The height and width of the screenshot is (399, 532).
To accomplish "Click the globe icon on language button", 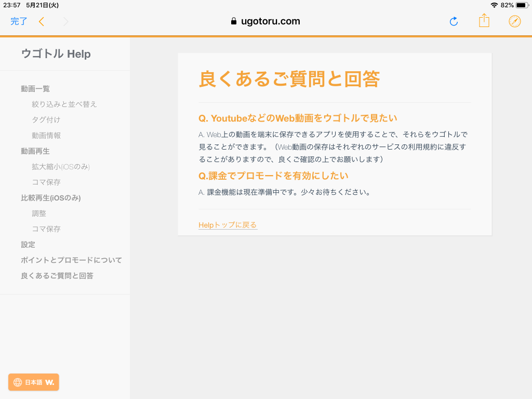I will click(18, 382).
